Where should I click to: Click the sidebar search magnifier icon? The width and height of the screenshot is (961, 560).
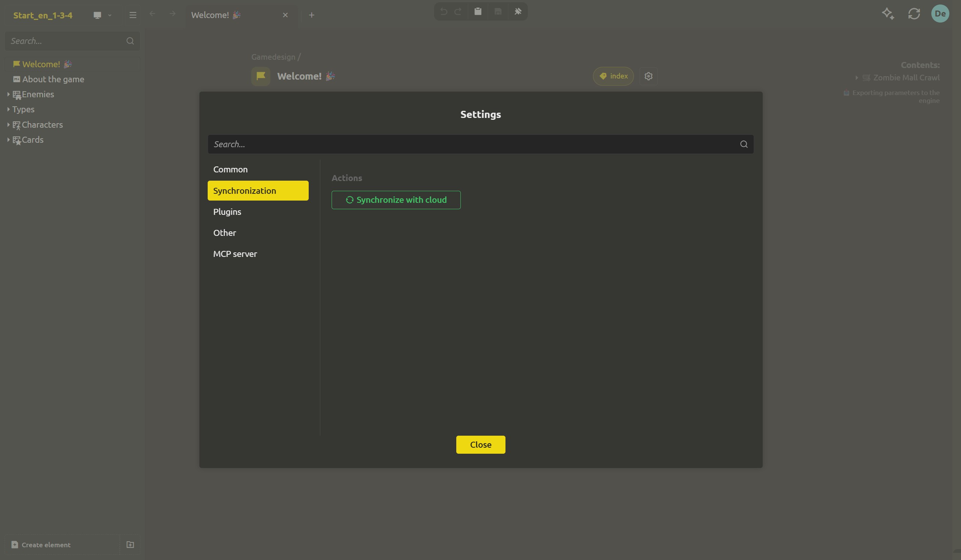[x=130, y=41]
